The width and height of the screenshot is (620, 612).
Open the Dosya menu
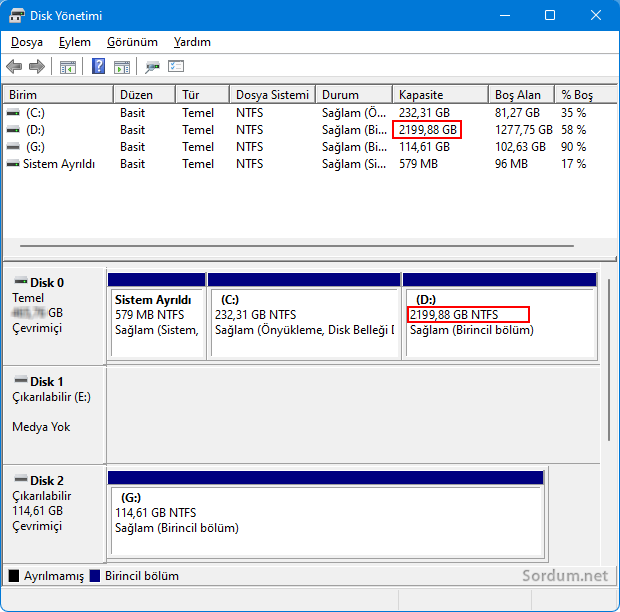pos(27,42)
